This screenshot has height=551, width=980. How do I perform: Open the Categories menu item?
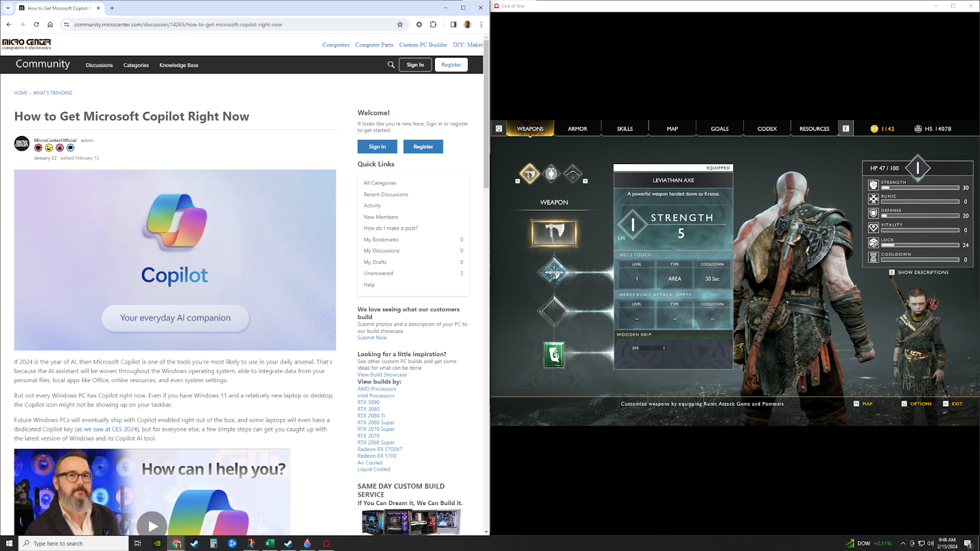136,65
